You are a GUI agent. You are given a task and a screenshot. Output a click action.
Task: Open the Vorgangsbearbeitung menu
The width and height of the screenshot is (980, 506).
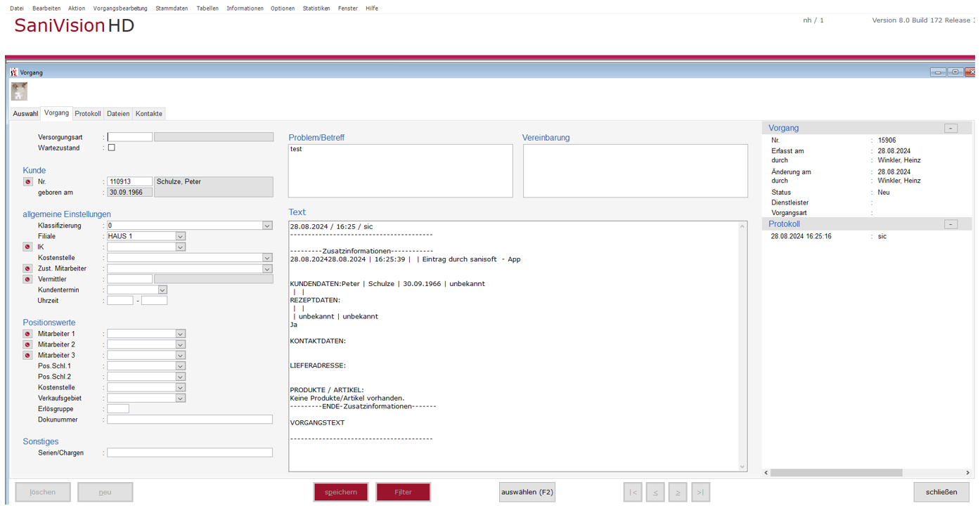(120, 8)
